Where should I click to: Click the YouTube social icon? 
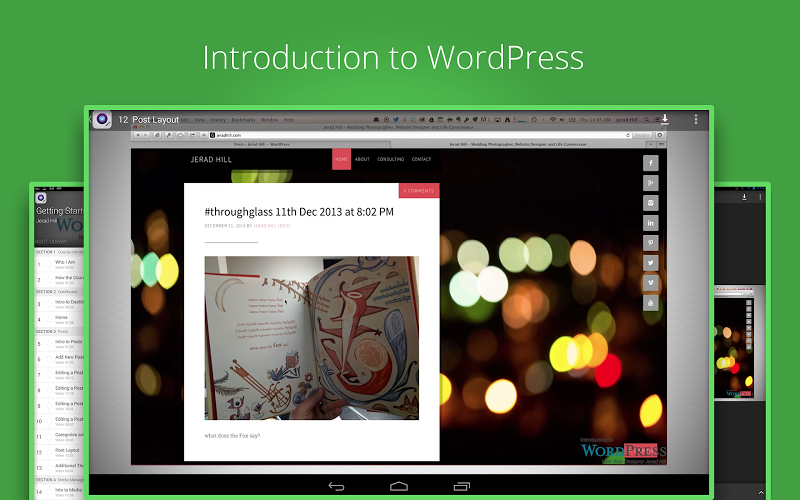pos(651,303)
